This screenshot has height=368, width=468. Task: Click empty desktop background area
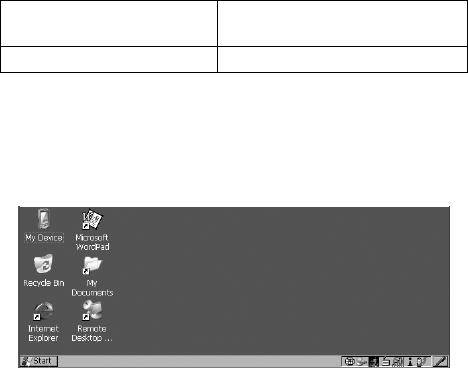[x=267, y=280]
